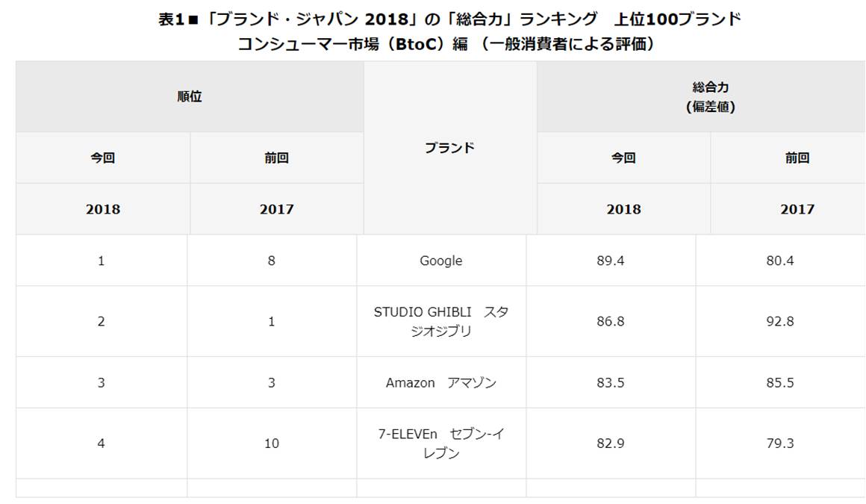Click Google's 2018 score 89.4

tap(610, 261)
